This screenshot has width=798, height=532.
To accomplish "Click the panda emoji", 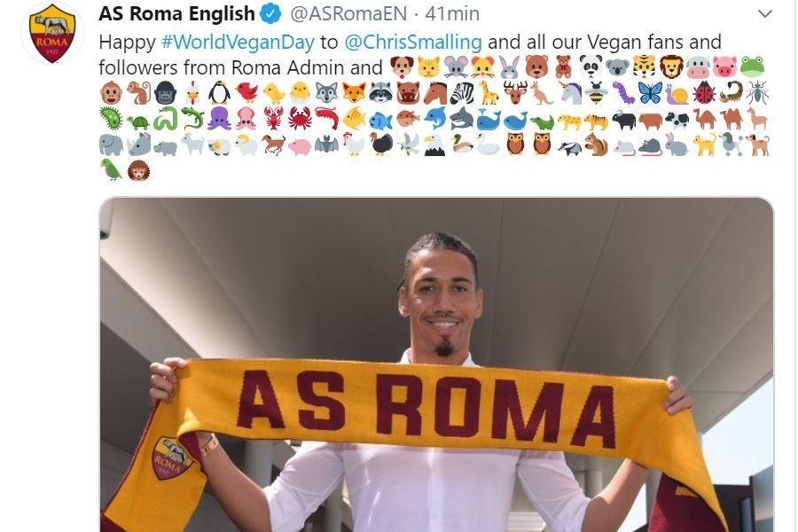I will [x=591, y=66].
